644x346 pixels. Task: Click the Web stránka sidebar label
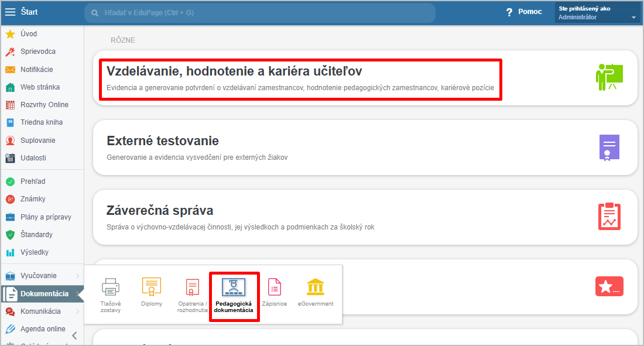40,87
